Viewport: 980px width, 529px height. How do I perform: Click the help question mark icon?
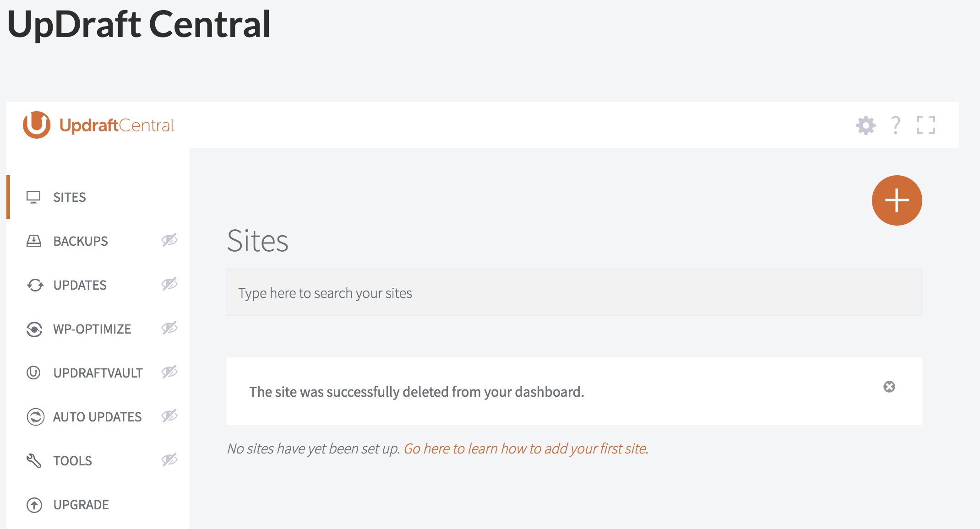pos(895,125)
